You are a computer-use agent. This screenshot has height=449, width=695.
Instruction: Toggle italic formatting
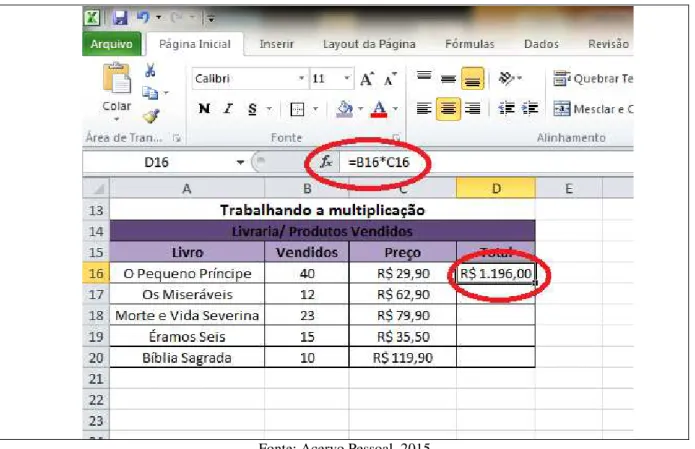pyautogui.click(x=228, y=109)
